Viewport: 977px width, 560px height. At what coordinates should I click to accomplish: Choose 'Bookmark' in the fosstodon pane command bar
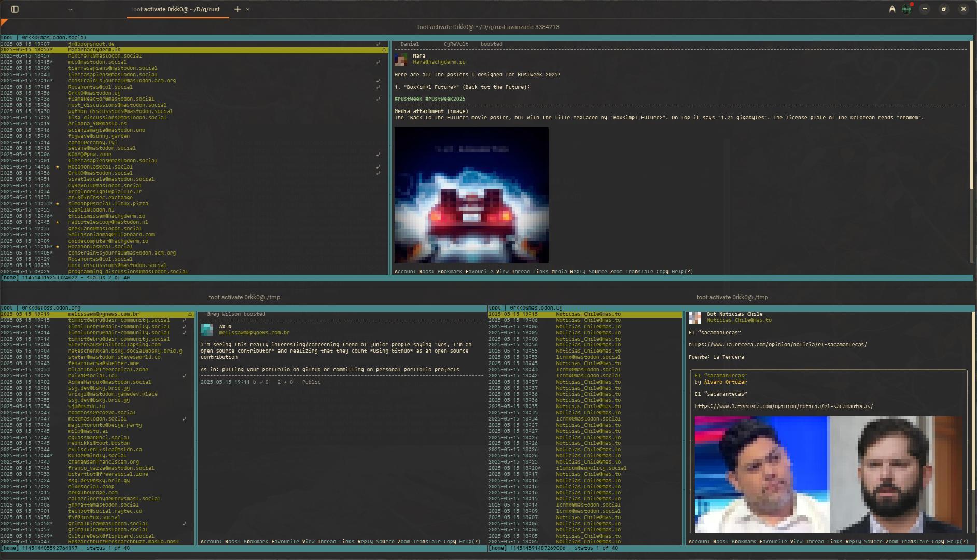tap(256, 542)
